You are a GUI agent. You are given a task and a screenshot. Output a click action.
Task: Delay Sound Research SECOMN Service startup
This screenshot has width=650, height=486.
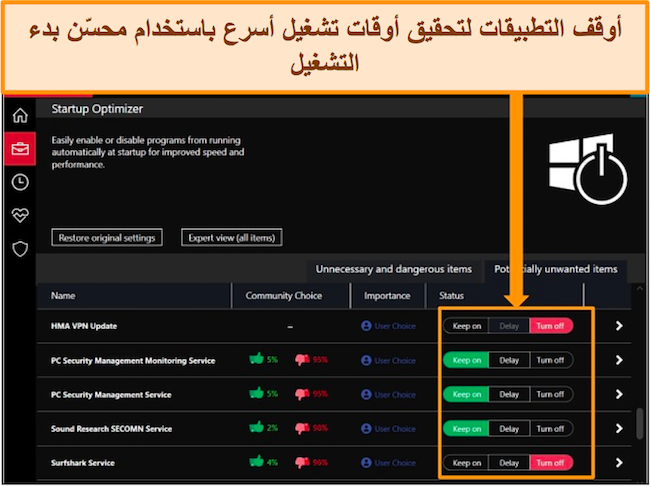[x=509, y=429]
